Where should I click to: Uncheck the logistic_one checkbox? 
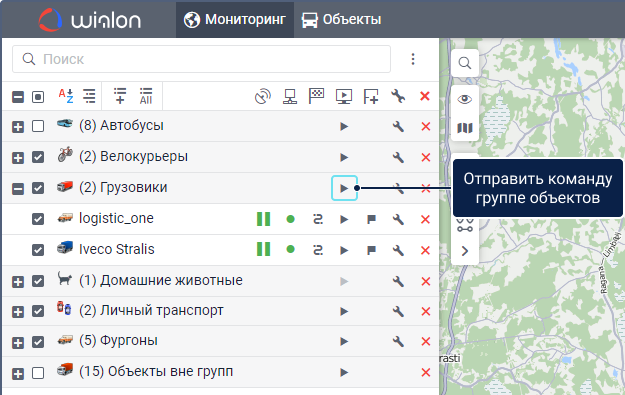pyautogui.click(x=38, y=219)
